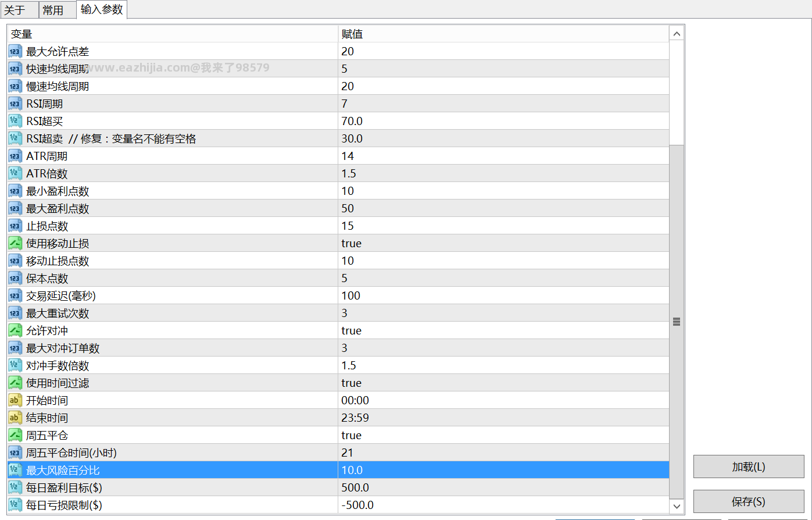Image resolution: width=812 pixels, height=520 pixels.
Task: Select the 每日盈利目标($) value 500.0
Action: coord(503,487)
